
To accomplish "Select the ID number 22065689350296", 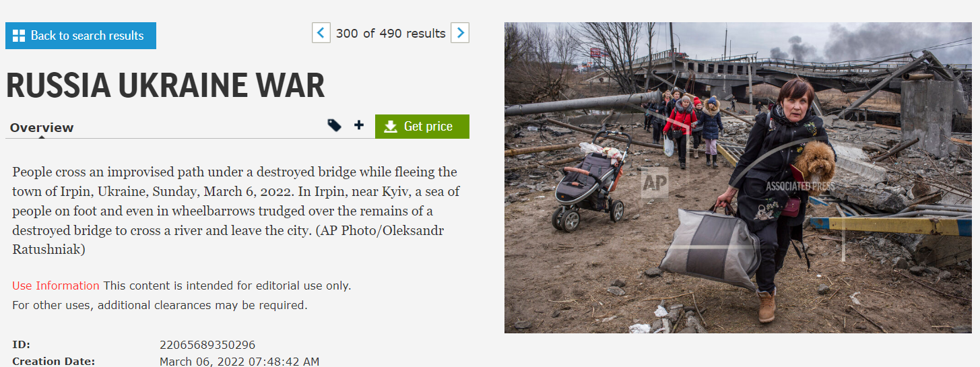I will [x=207, y=345].
